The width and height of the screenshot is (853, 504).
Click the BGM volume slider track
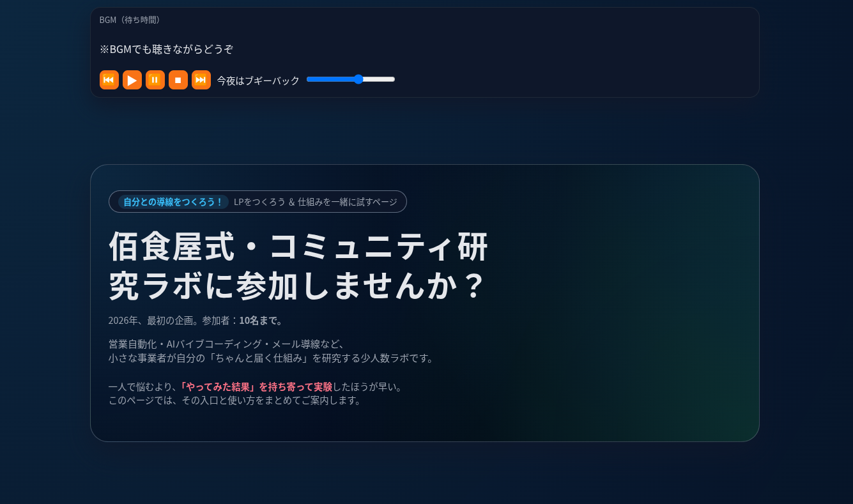[351, 79]
